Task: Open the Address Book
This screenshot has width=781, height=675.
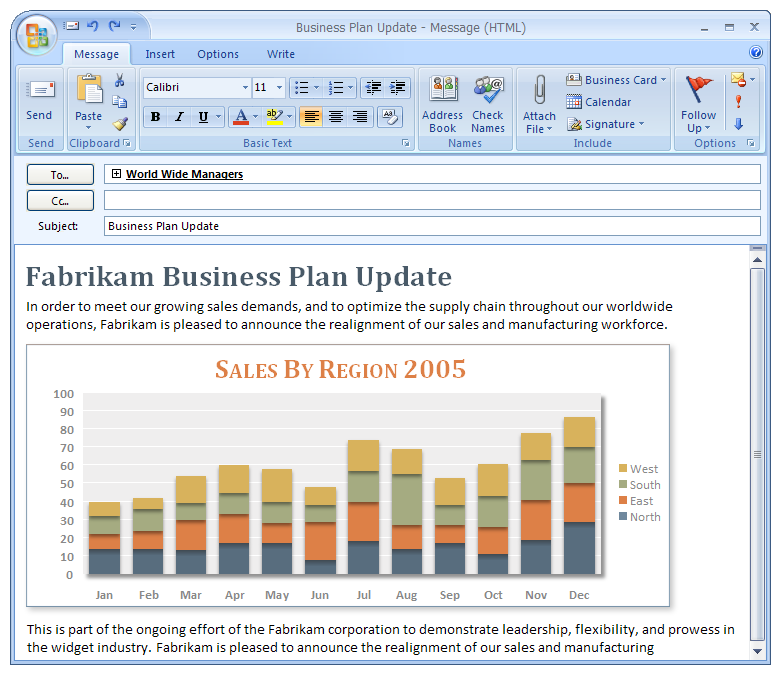Action: 443,104
